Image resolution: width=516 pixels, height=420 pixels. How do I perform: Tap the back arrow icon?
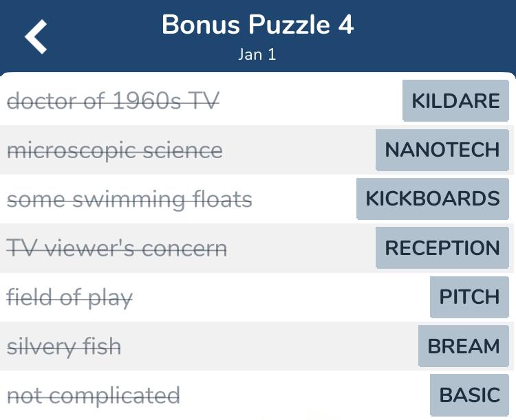tap(36, 36)
